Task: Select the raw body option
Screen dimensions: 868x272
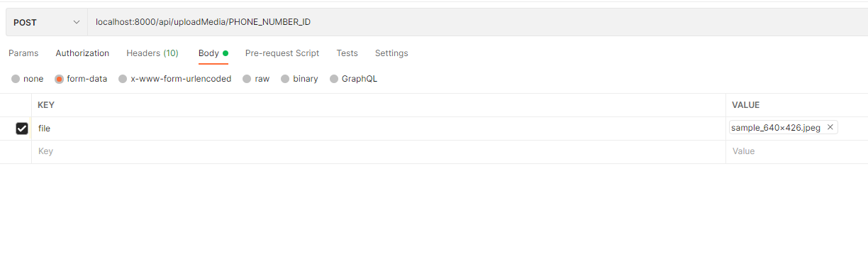Action: [x=256, y=79]
